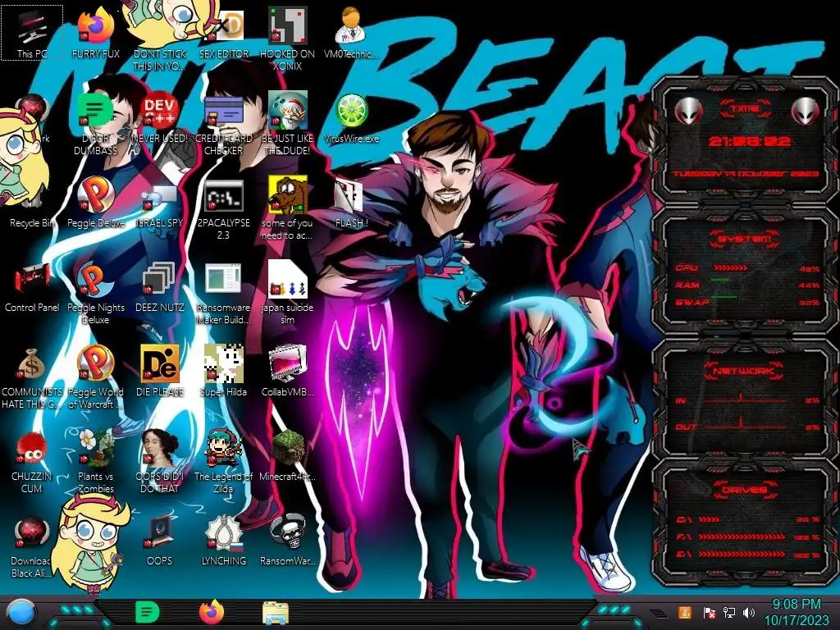Click the Start orb on the taskbar

point(21,614)
